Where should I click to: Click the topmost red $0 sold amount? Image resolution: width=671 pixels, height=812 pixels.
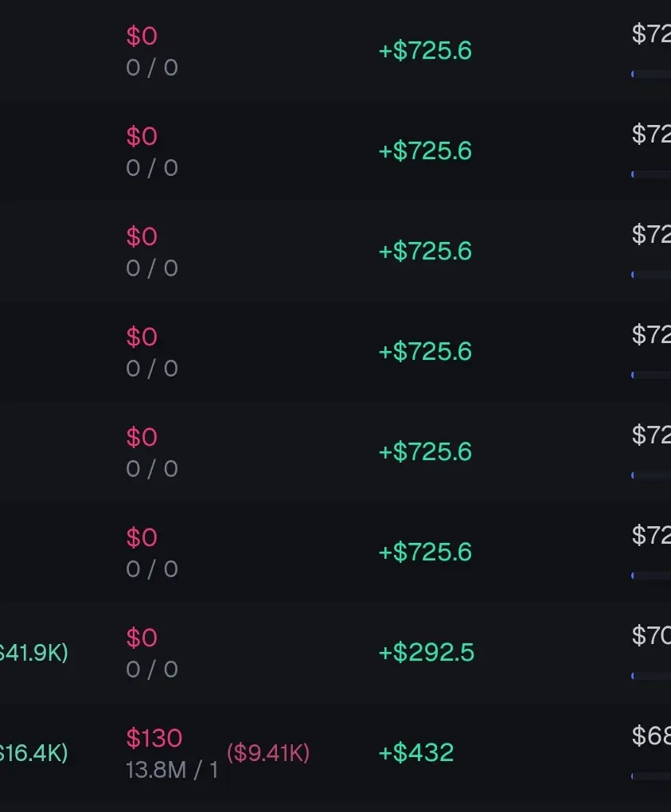(142, 37)
